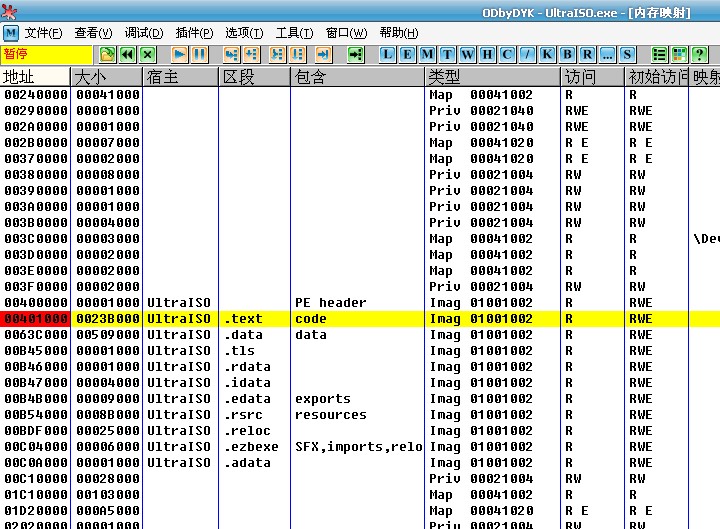Run the program with play icon
This screenshot has width=720, height=529.
180,55
